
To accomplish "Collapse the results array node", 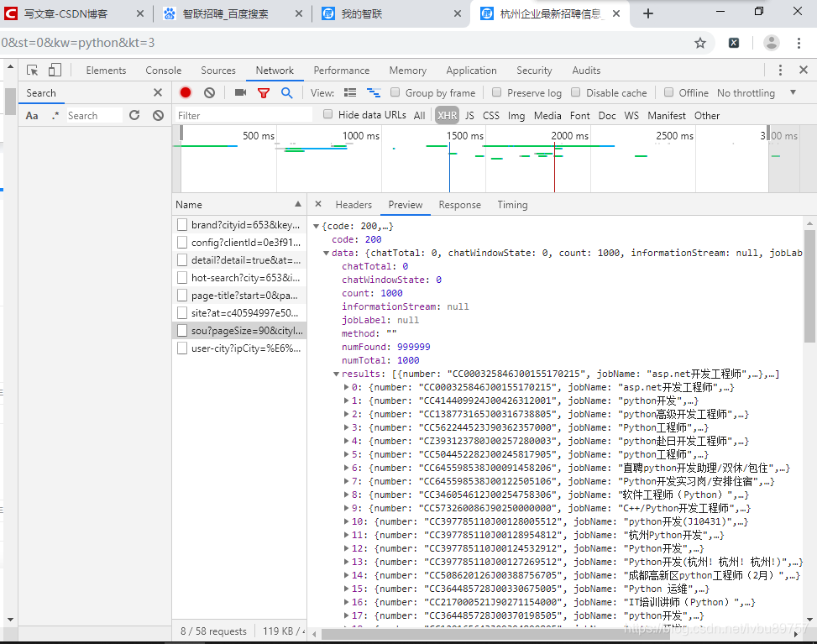I will coord(336,374).
